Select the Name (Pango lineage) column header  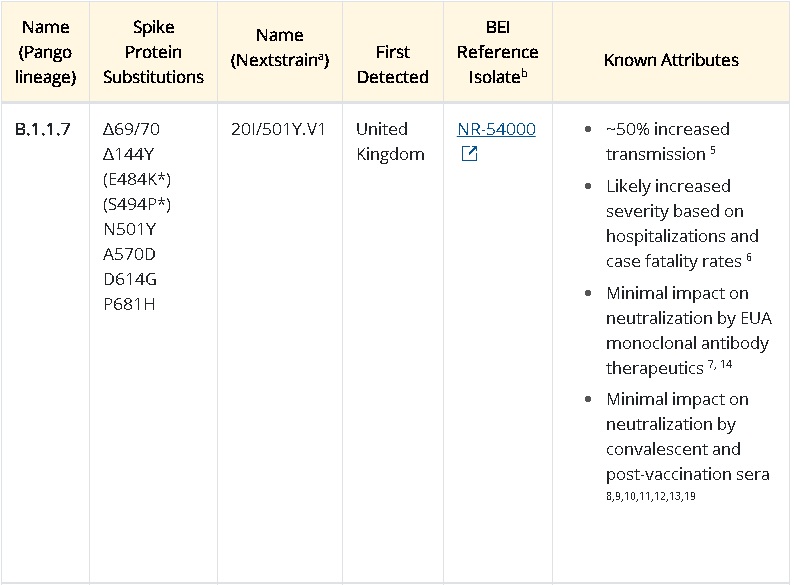coord(46,52)
